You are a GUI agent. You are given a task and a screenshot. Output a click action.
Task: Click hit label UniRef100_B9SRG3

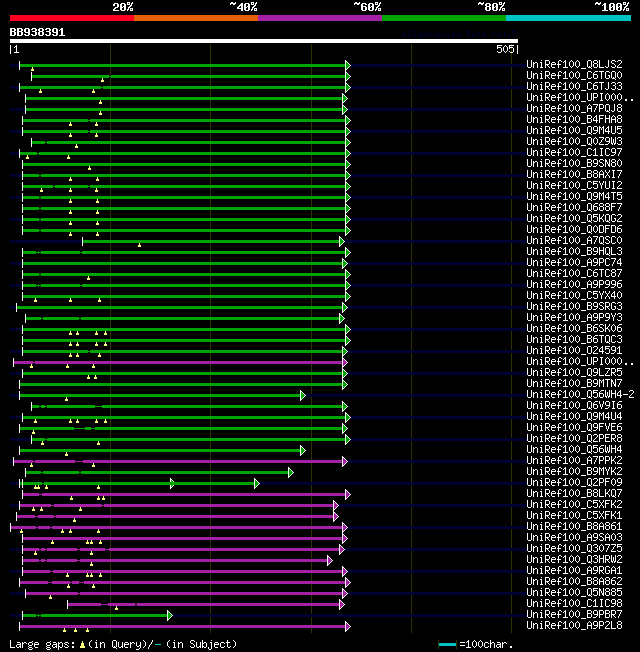click(x=574, y=306)
